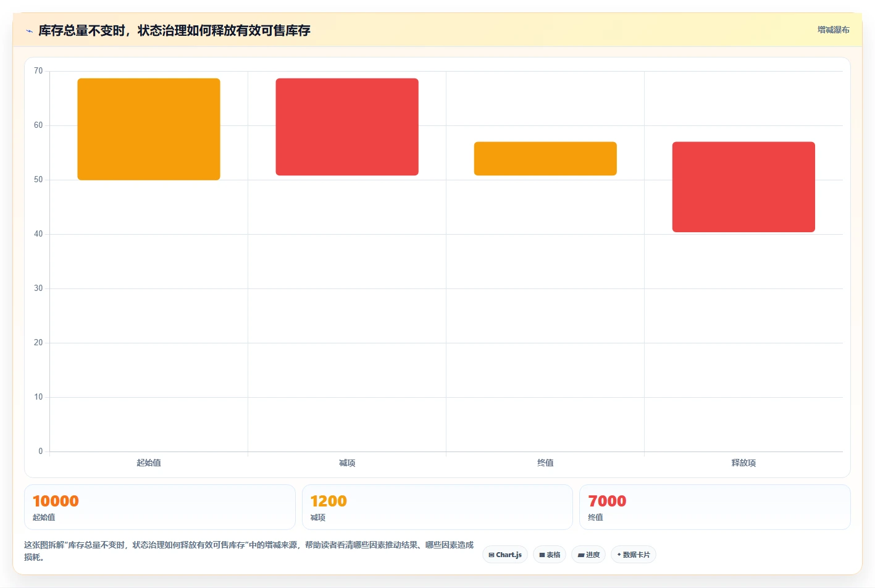Screen dimensions: 875x588
Task: Click the Chart.js tag
Action: tap(505, 555)
